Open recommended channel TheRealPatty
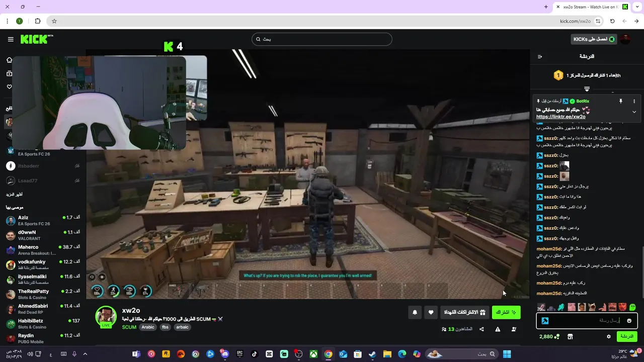The image size is (644, 362). click(x=43, y=294)
